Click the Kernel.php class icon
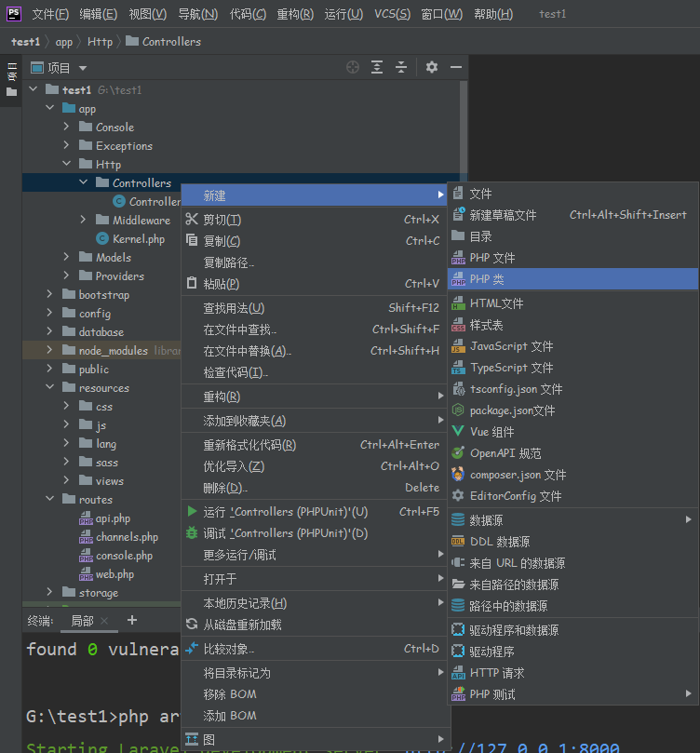This screenshot has width=700, height=753. (x=102, y=238)
